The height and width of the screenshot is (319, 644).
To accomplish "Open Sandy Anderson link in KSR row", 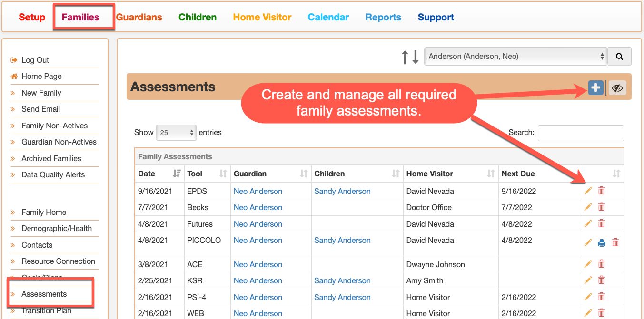I will point(342,280).
